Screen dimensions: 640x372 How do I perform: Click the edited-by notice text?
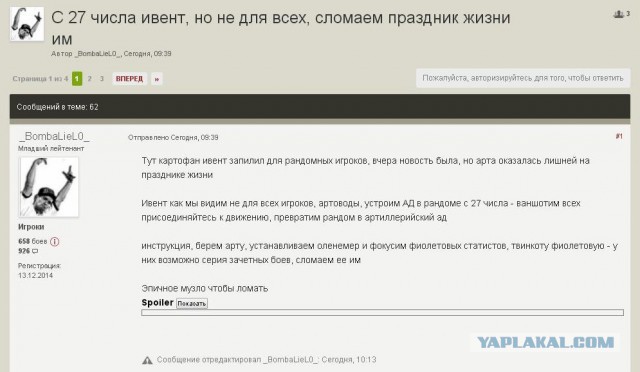pos(267,360)
